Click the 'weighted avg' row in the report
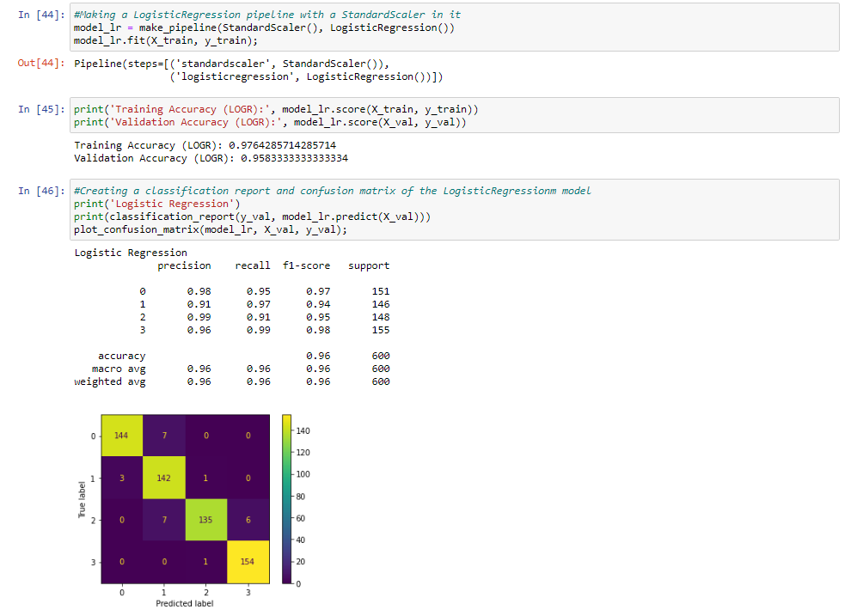Viewport: 851px width, 616px height. tap(110, 381)
